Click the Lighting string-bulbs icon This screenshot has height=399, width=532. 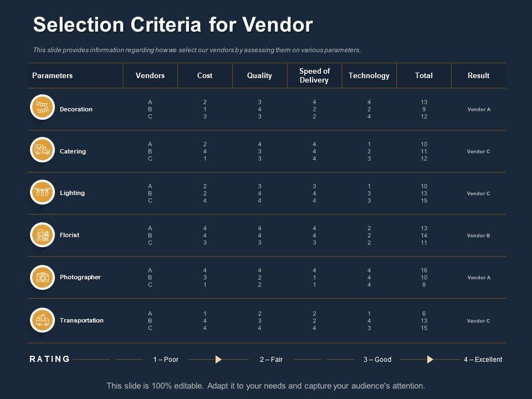coord(42,192)
